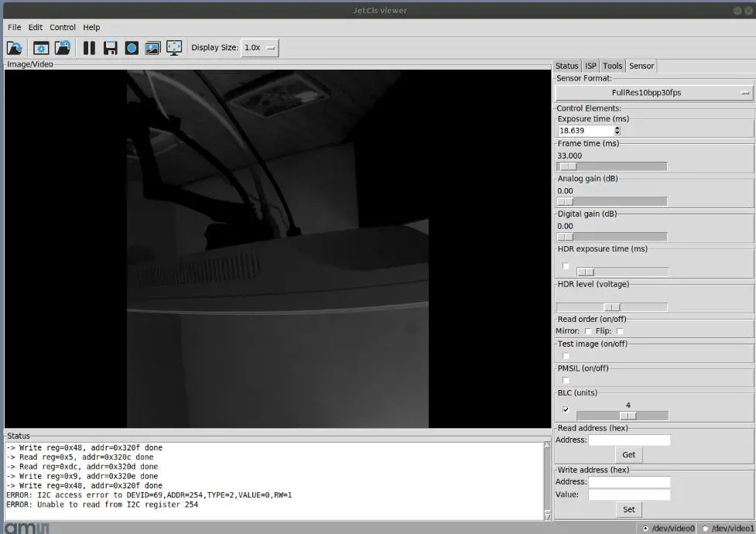Enable the Mirror checkbox
The image size is (756, 534).
[588, 331]
